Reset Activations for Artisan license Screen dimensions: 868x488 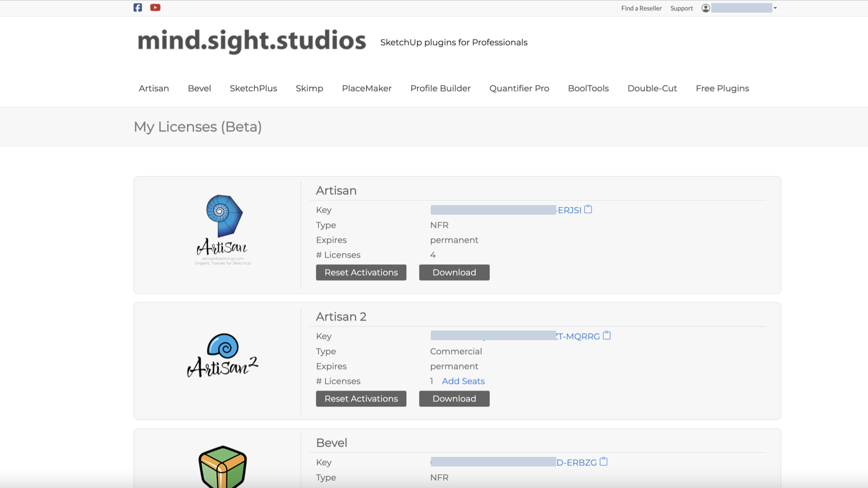pyautogui.click(x=361, y=272)
